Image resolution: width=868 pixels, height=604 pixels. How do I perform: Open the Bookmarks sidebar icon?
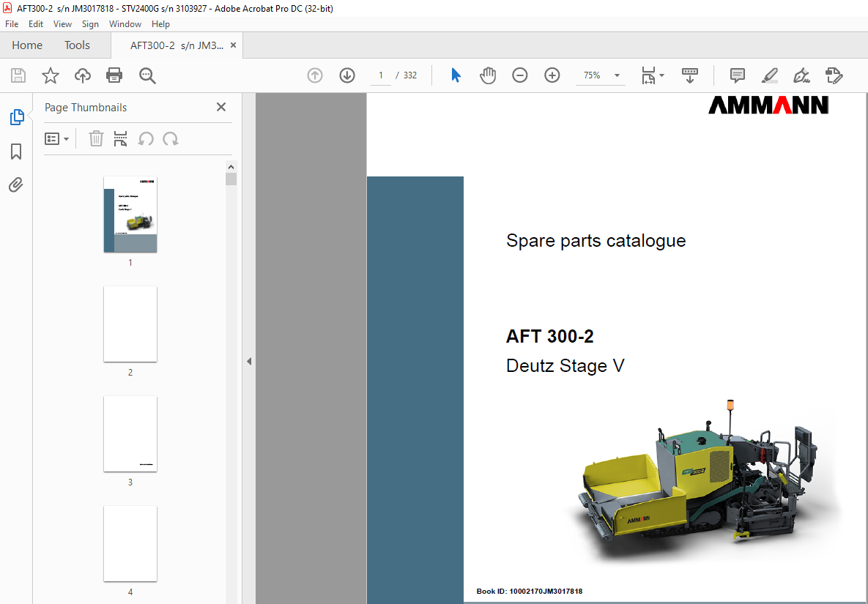coord(16,152)
